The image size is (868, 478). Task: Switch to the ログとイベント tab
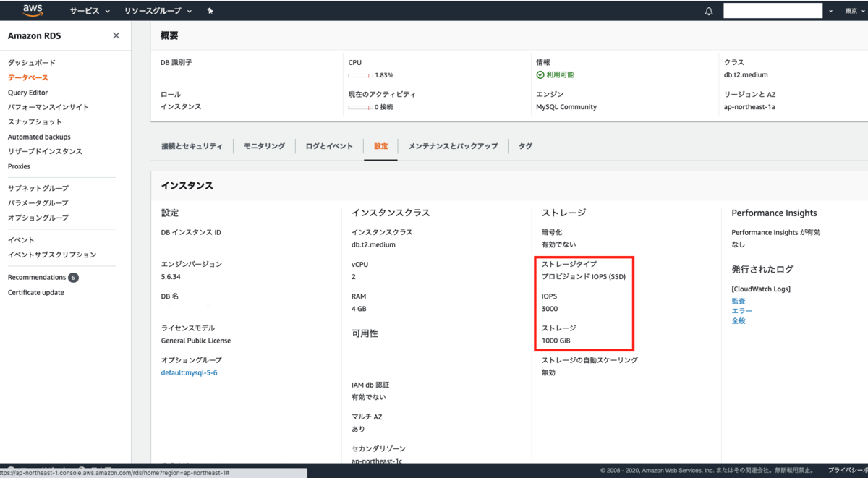point(329,146)
